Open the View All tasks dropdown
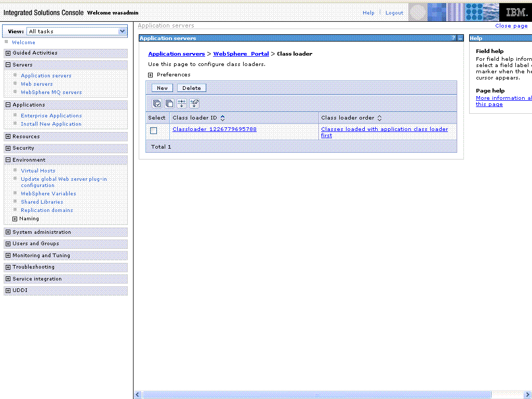 click(x=77, y=31)
